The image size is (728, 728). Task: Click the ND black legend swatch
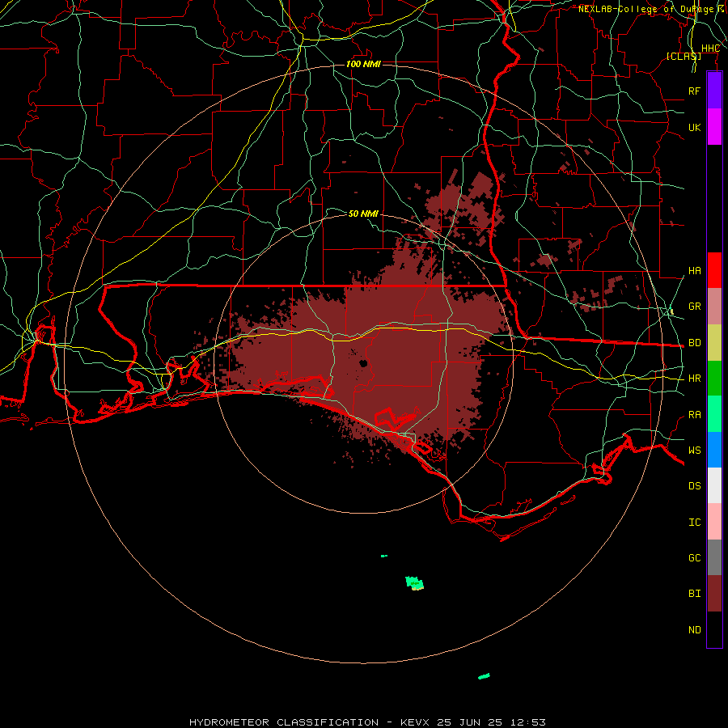click(714, 629)
